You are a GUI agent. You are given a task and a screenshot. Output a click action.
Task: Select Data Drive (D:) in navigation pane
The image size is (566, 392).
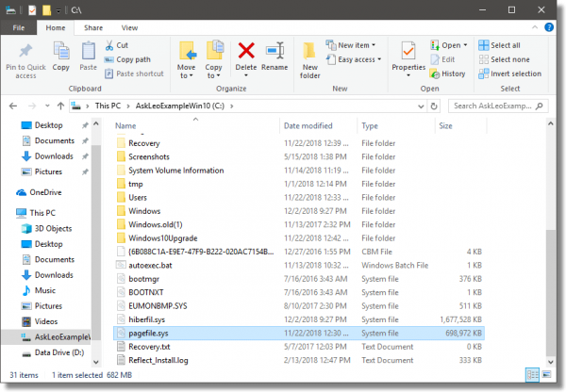tap(53, 352)
